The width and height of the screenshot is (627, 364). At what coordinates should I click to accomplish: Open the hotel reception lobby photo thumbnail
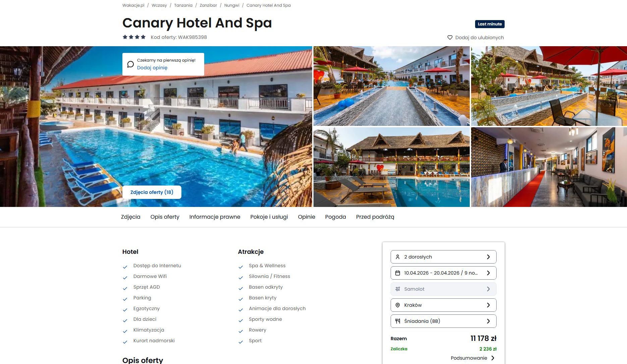(x=549, y=167)
